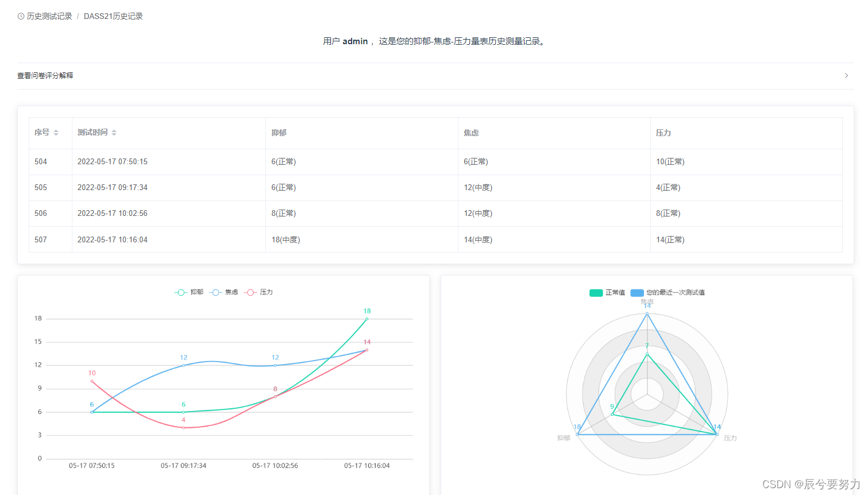
Task: Toggle the 焦虑 series in line chart legend
Action: [224, 292]
